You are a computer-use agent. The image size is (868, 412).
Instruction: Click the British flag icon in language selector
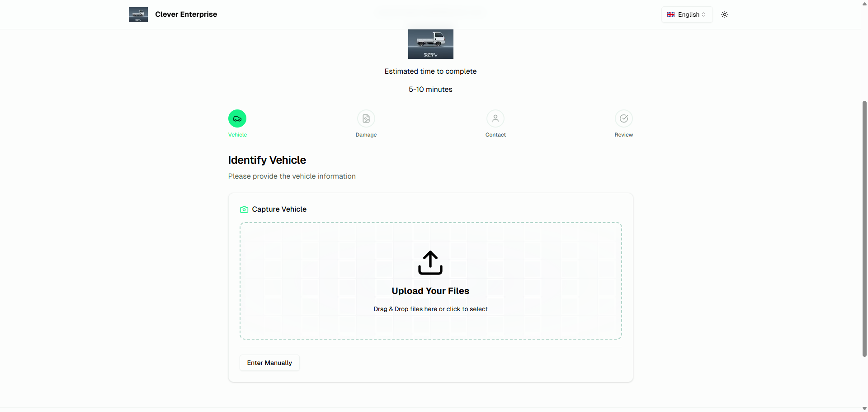tap(672, 14)
